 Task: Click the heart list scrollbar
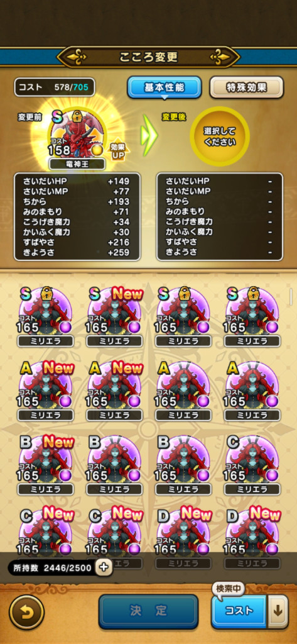pyautogui.click(x=291, y=297)
